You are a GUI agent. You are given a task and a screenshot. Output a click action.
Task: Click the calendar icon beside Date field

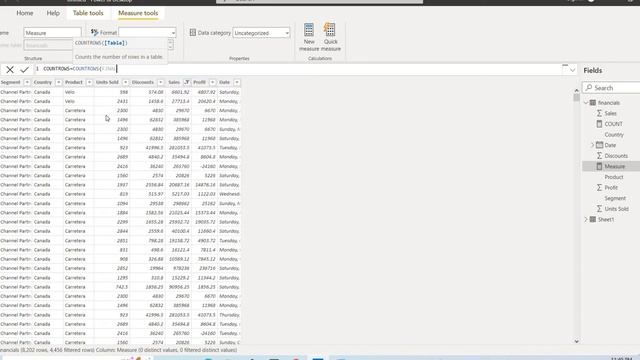pyautogui.click(x=599, y=145)
